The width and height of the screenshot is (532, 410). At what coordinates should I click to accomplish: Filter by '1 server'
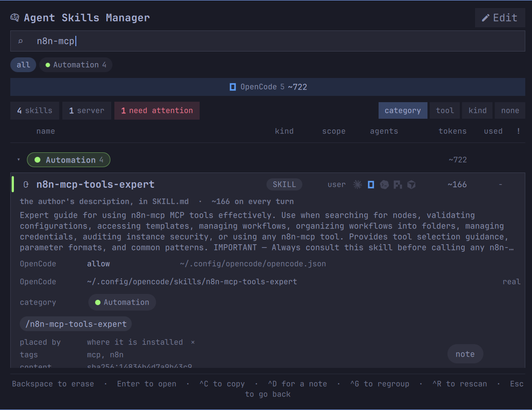coord(87,111)
